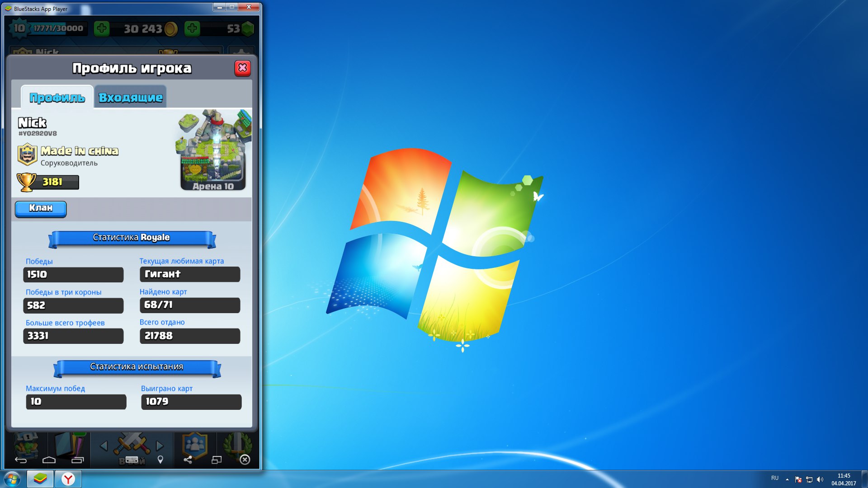Open the Входящие tab
Screen dimensions: 868x488
pos(131,97)
